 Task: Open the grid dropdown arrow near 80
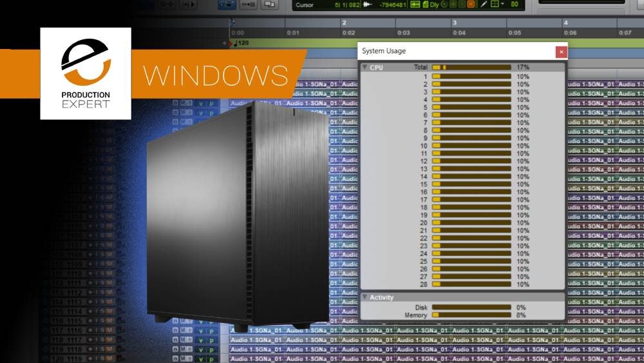(x=502, y=4)
